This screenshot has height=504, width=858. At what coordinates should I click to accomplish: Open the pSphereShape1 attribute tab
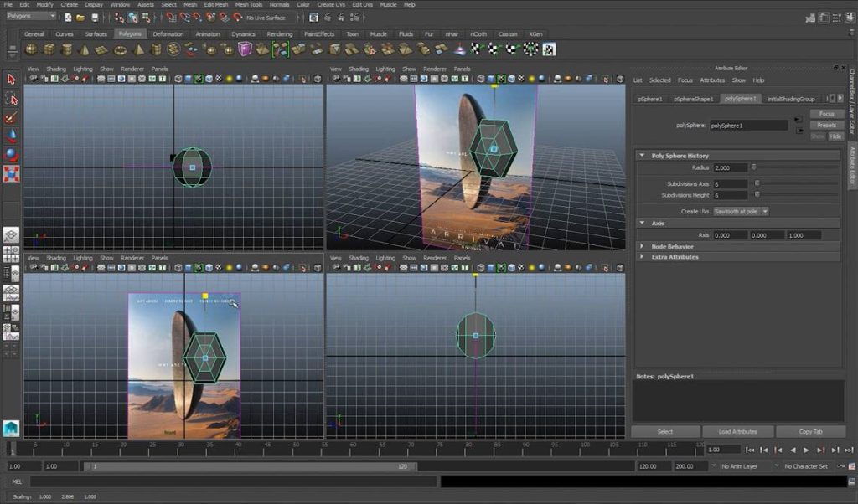(x=693, y=99)
